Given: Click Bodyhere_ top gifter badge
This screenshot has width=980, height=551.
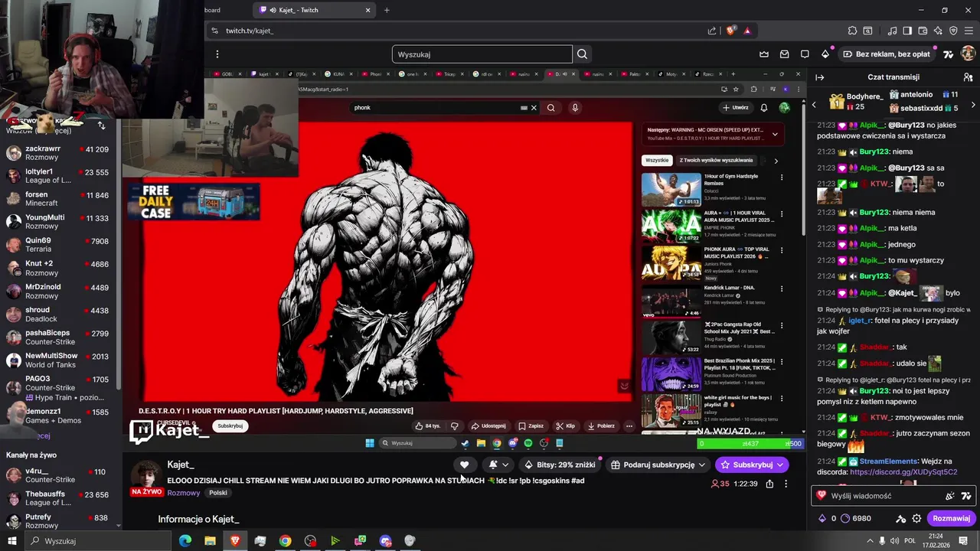Looking at the screenshot, I should pos(856,101).
